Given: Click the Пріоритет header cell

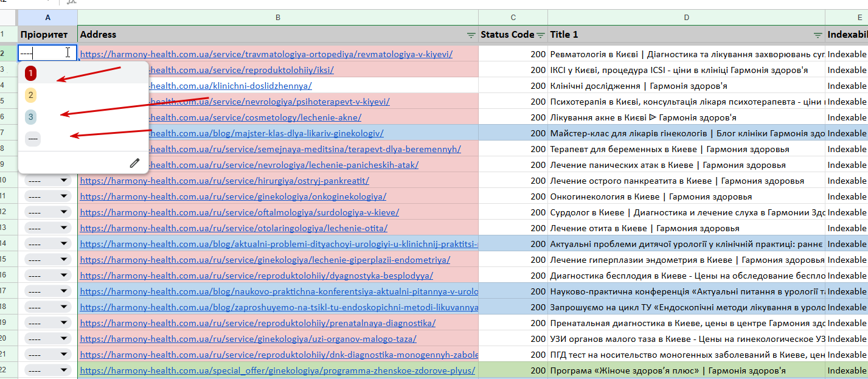Looking at the screenshot, I should 47,35.
